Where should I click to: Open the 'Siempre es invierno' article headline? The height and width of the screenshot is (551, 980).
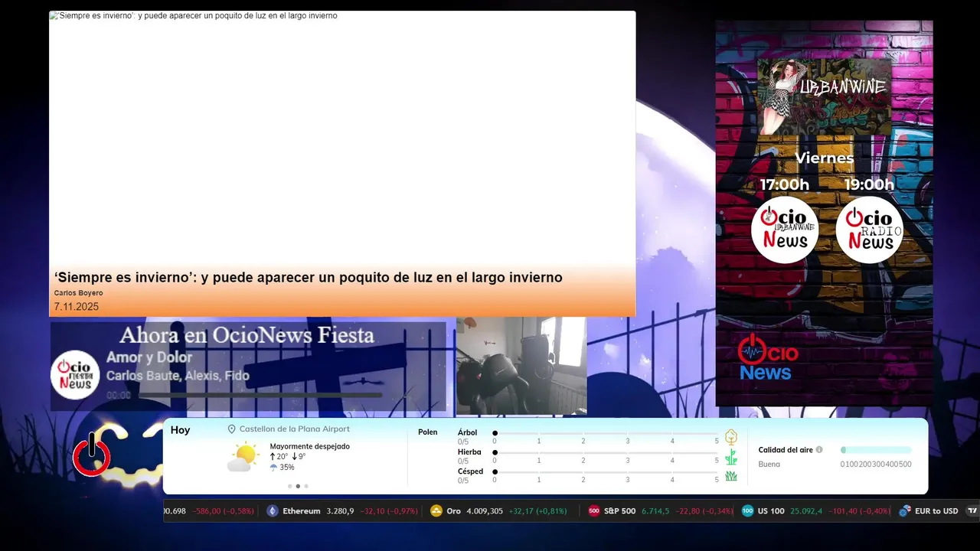click(308, 278)
